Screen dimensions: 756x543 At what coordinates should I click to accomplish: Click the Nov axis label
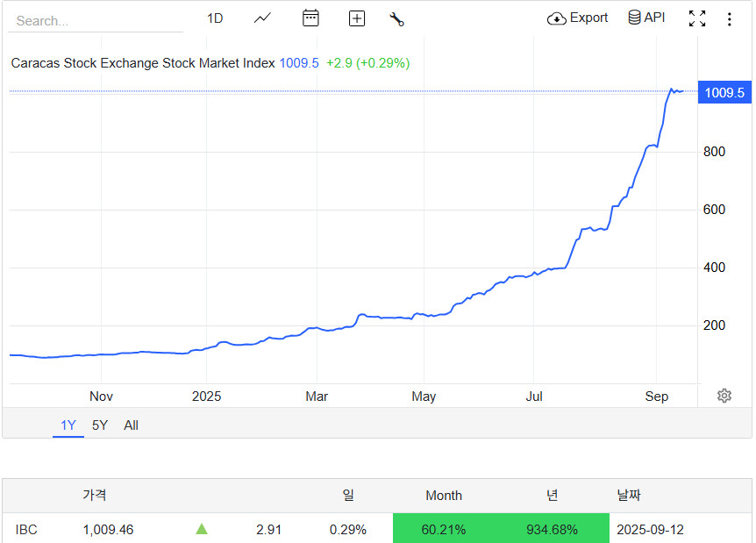point(101,397)
